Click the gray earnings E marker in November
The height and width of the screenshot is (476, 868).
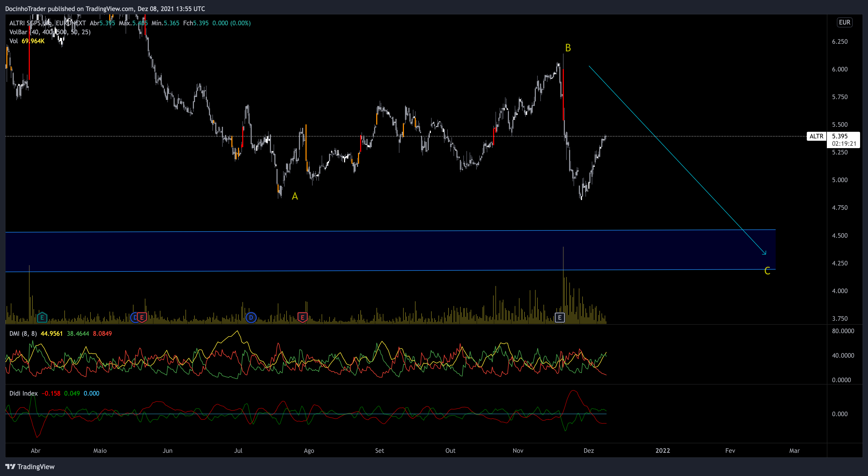(x=559, y=317)
